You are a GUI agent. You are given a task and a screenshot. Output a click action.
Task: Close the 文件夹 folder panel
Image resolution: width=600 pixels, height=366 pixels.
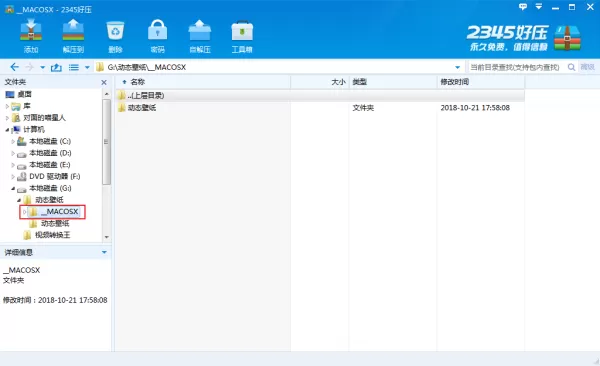coord(104,82)
